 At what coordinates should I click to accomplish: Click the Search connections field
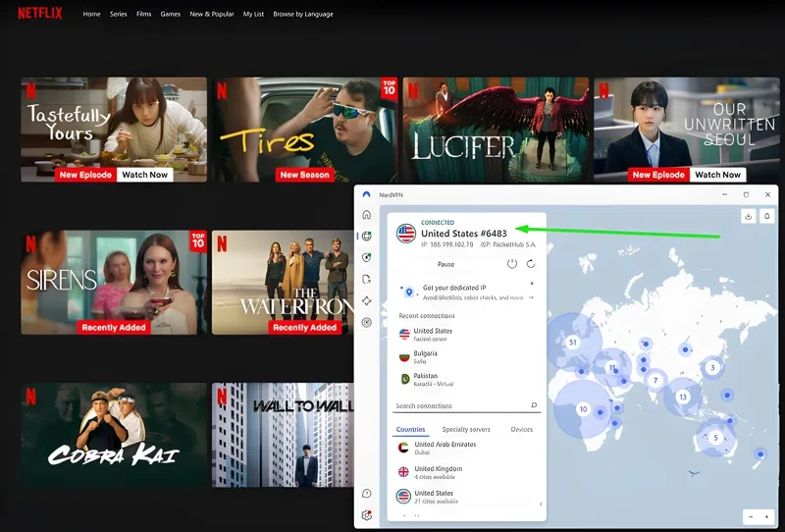[456, 405]
